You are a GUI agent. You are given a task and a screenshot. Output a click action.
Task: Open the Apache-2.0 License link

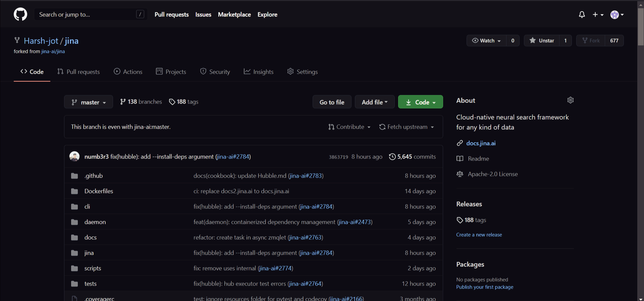[x=493, y=174]
